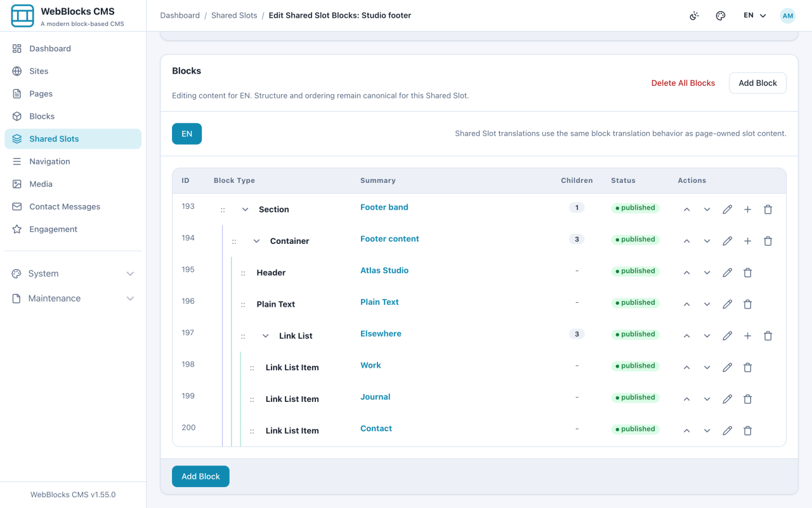The height and width of the screenshot is (508, 812).
Task: Move Section block 193 up
Action: (686, 210)
